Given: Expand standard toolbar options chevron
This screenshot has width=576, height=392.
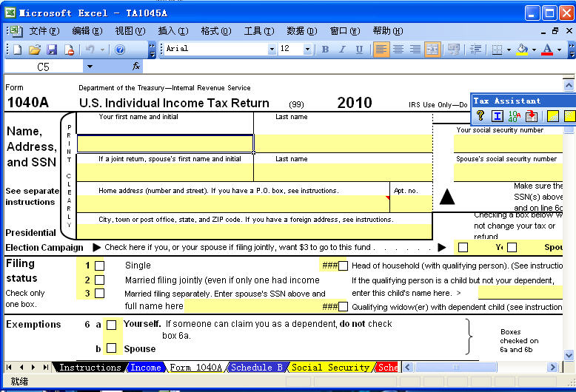Looking at the screenshot, I should (152, 50).
